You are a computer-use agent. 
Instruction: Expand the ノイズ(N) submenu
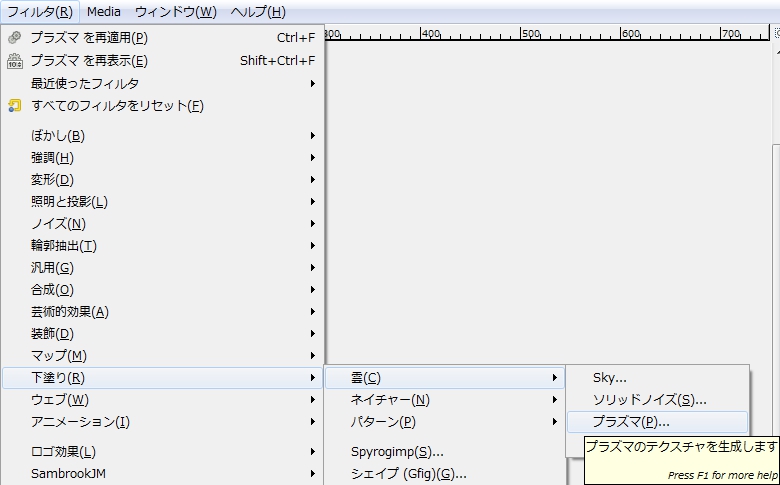(163, 223)
